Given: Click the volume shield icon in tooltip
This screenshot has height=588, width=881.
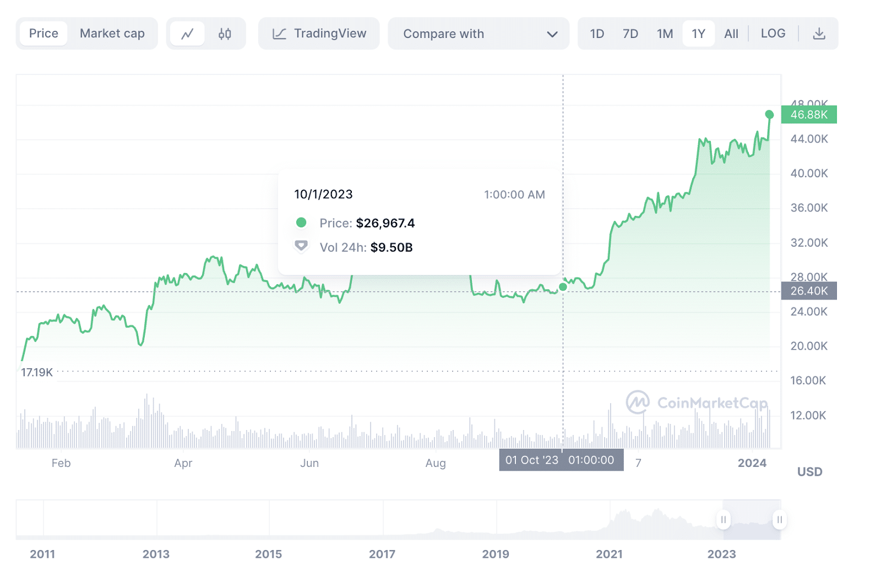Looking at the screenshot, I should coord(301,246).
